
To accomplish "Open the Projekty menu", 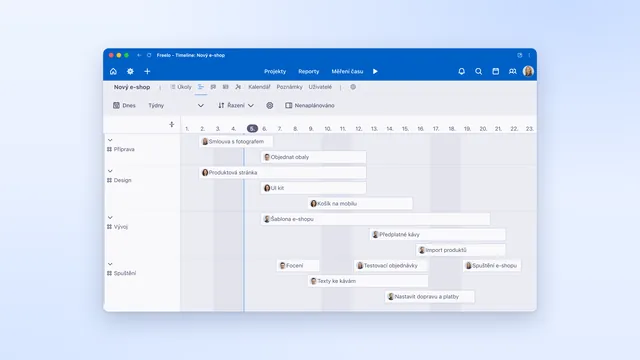I will click(275, 71).
